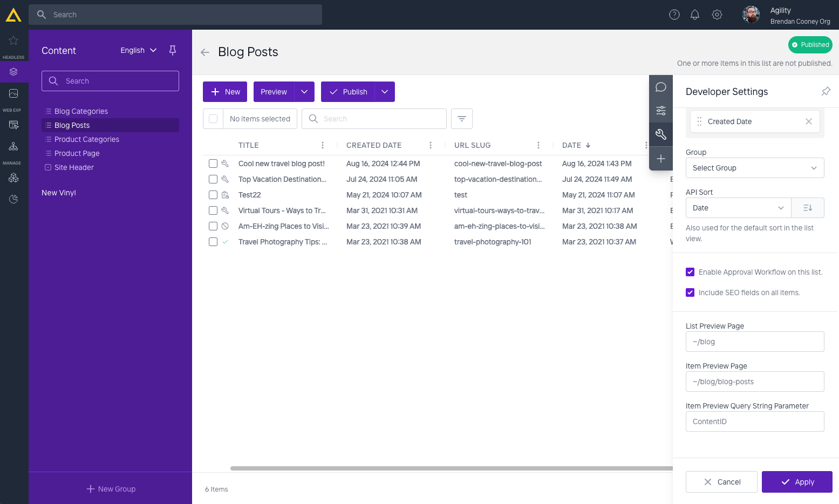Viewport: 839px width, 504px height.
Task: Open the properties sliders panel
Action: (x=661, y=111)
